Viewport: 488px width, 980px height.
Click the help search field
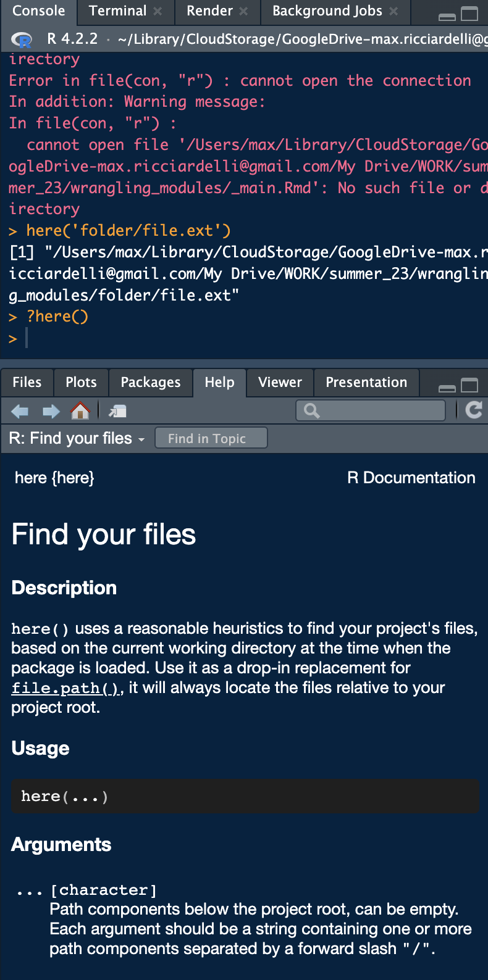click(x=377, y=410)
